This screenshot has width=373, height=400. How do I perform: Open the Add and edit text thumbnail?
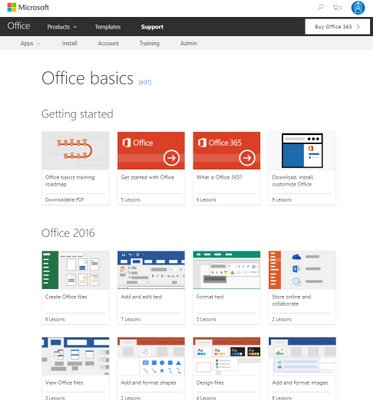tap(151, 270)
